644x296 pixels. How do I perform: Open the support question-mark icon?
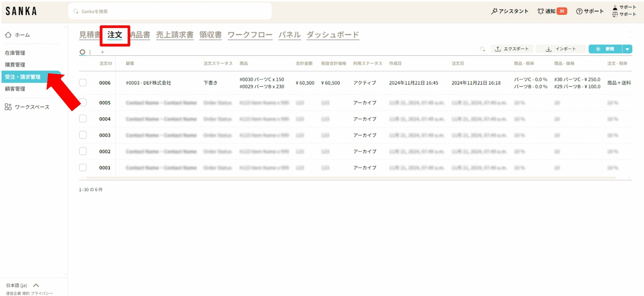pyautogui.click(x=579, y=11)
